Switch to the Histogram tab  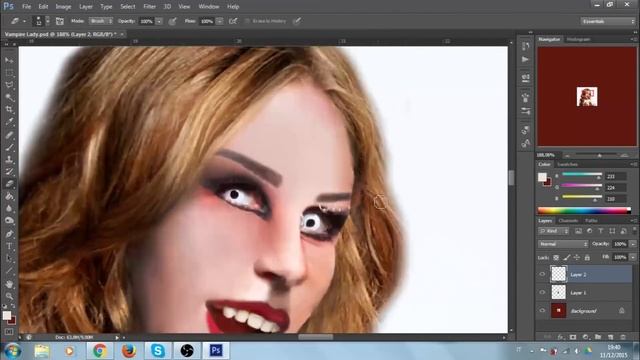point(579,39)
